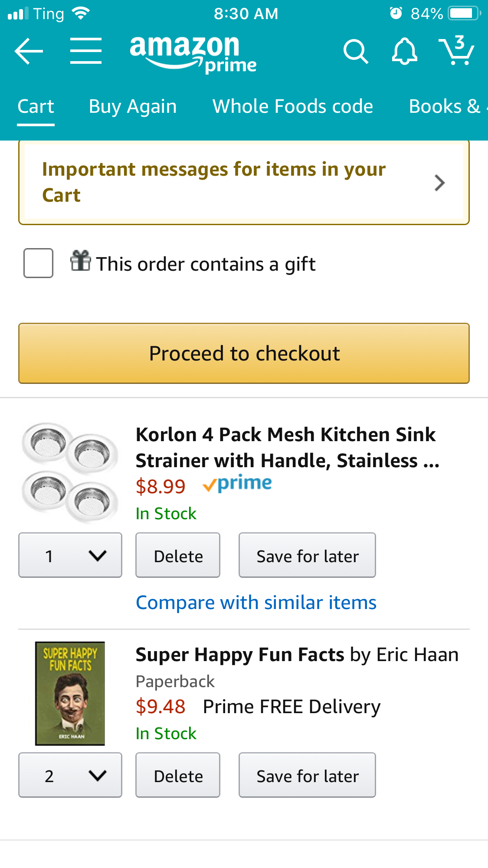Switch to Buy Again tab
This screenshot has width=488, height=868.
coord(133,107)
